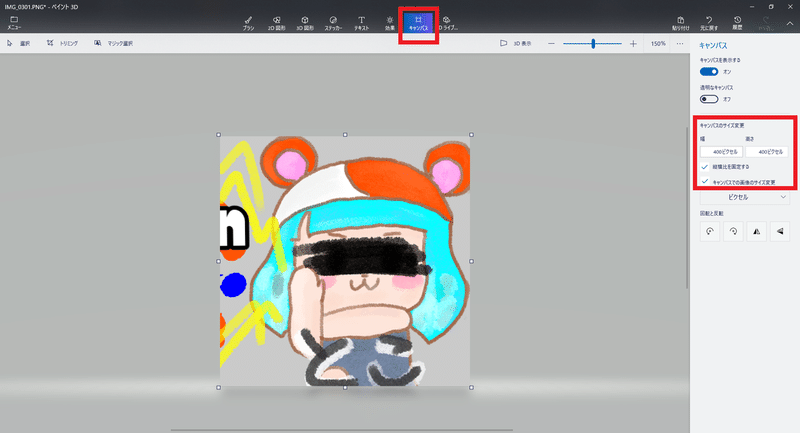Uncheck 縦横比を固定する aspect ratio checkbox
Viewport: 800px width, 433px height.
(x=705, y=167)
